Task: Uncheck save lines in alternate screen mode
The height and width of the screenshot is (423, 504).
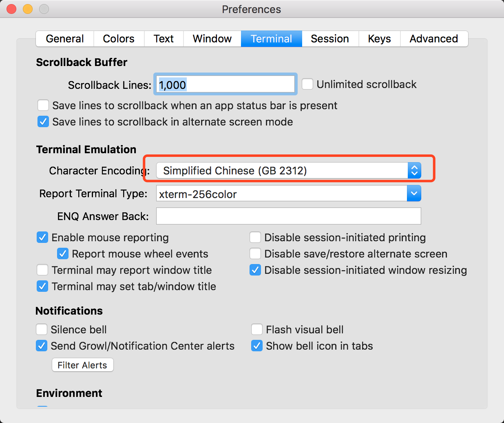Action: pos(43,121)
